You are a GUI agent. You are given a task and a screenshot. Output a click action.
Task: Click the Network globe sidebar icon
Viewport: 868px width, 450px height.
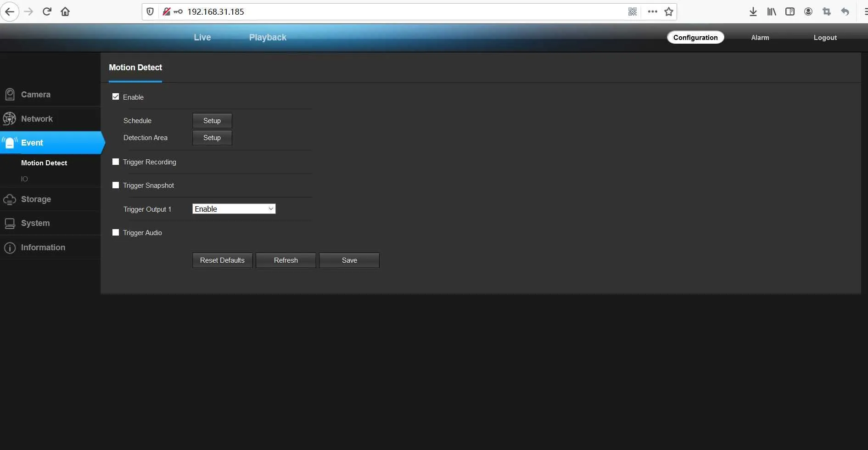tap(9, 118)
